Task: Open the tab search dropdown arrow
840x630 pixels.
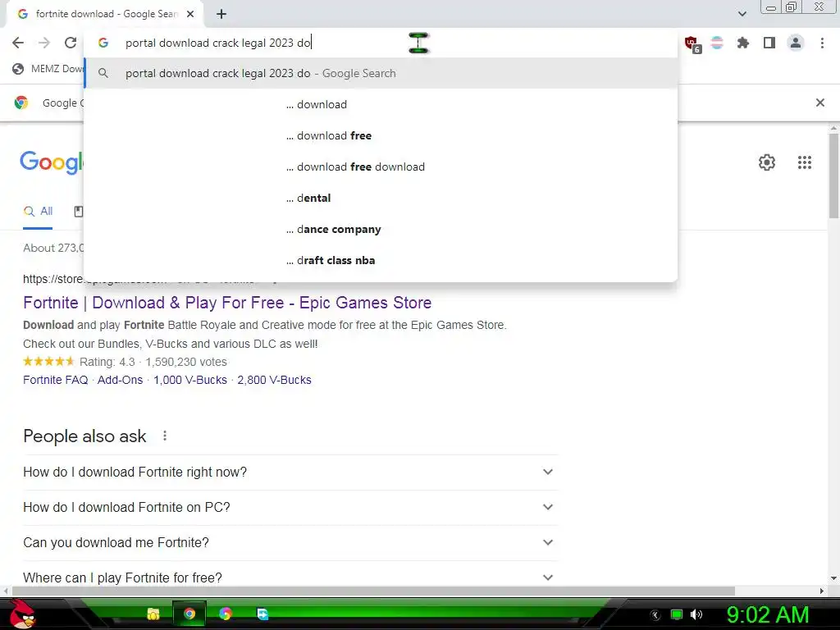Action: click(742, 14)
